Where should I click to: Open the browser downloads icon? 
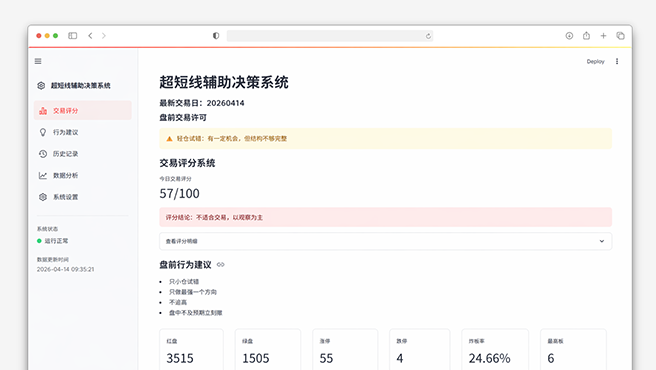click(x=569, y=36)
